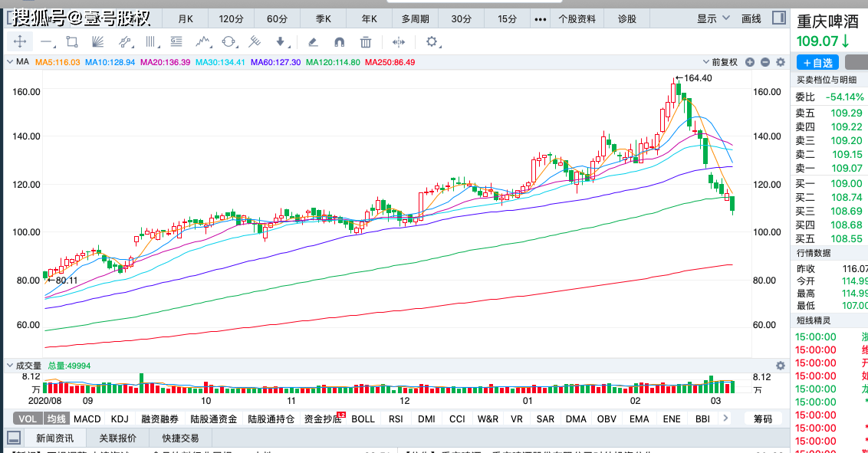Open 快捷交易 quick trade tab
This screenshot has width=868, height=453.
click(x=180, y=438)
